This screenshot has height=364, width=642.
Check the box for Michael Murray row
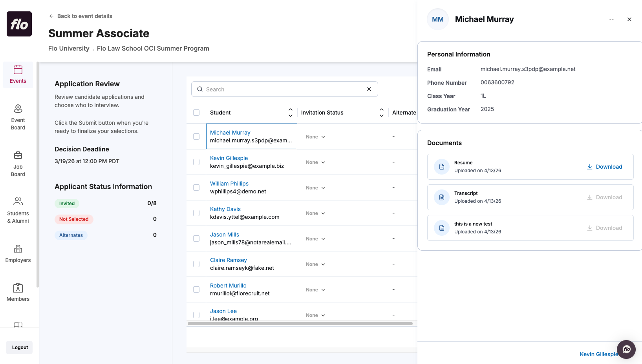pos(196,136)
